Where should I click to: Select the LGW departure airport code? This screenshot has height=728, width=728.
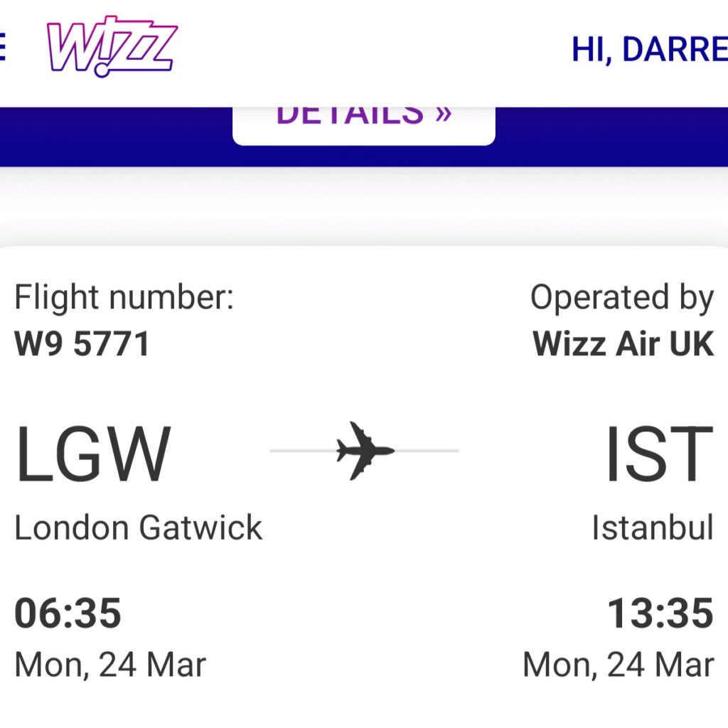click(x=93, y=454)
